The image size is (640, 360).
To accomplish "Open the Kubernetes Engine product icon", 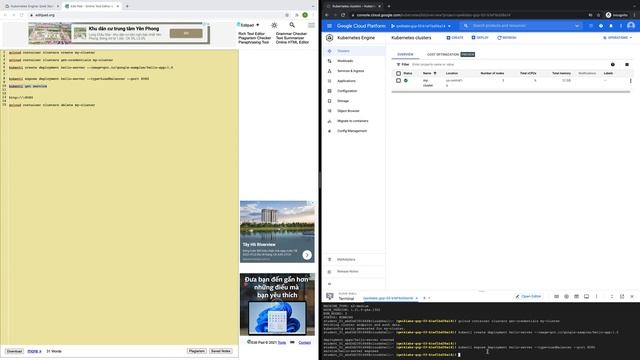I will (x=329, y=38).
